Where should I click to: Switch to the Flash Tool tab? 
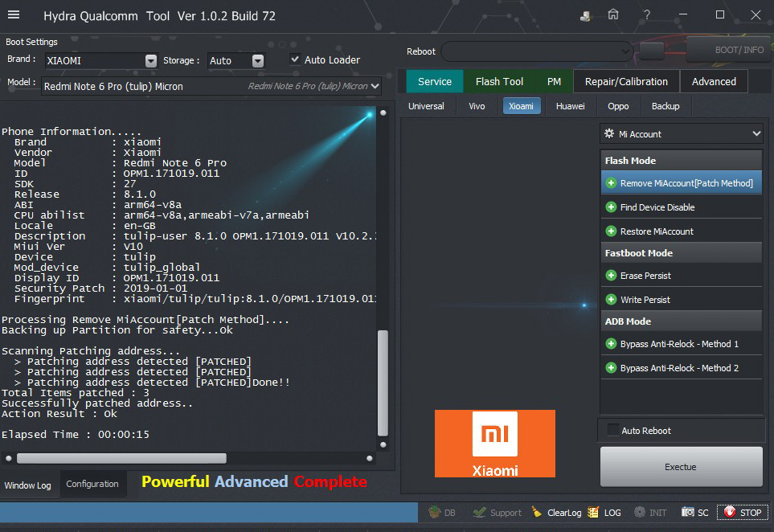pos(499,81)
